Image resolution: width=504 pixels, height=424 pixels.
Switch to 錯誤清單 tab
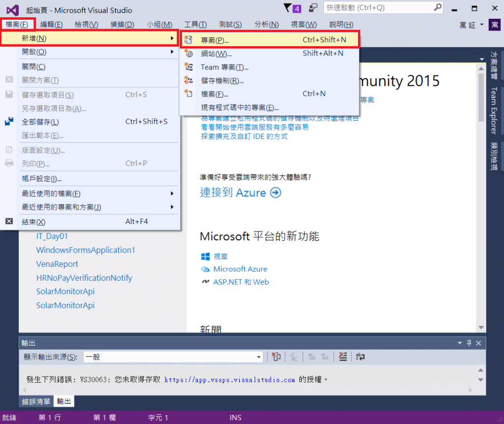pos(36,401)
